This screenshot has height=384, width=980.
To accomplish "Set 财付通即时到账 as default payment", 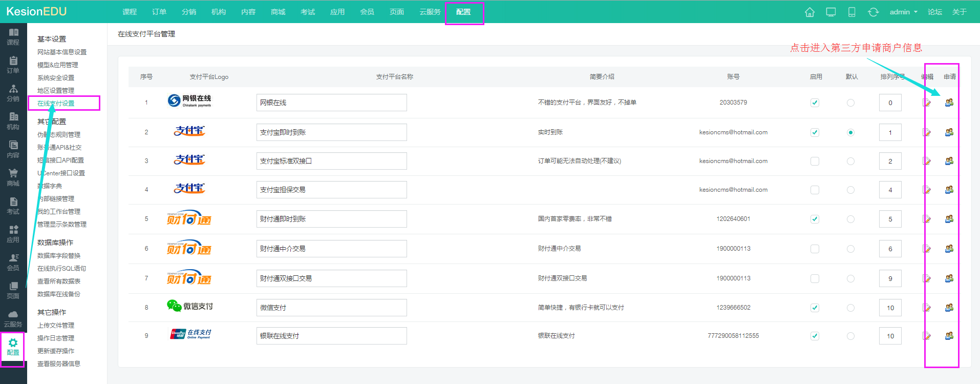I will click(850, 219).
